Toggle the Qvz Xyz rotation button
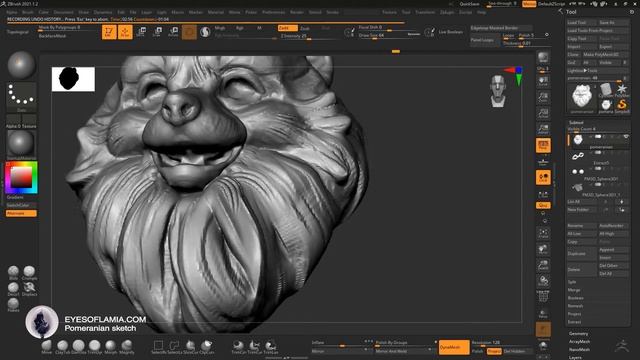Image resolution: width=640 pixels, height=360 pixels. pos(543,205)
